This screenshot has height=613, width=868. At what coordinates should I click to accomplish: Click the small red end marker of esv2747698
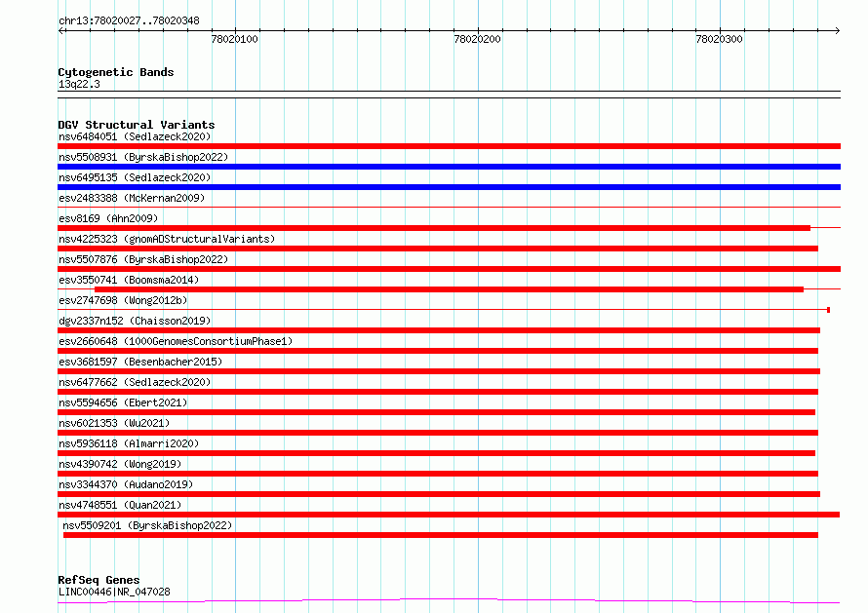click(x=828, y=310)
